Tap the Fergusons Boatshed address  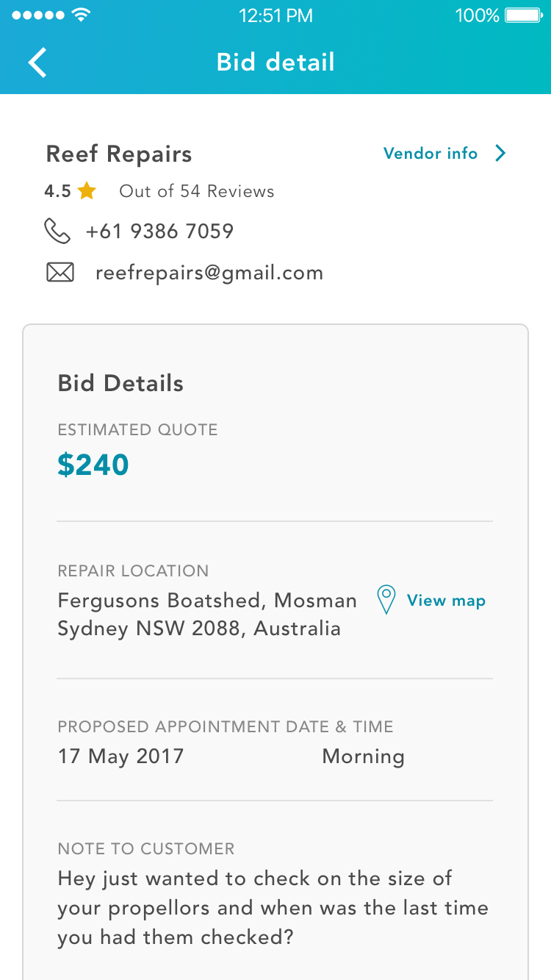tap(207, 615)
